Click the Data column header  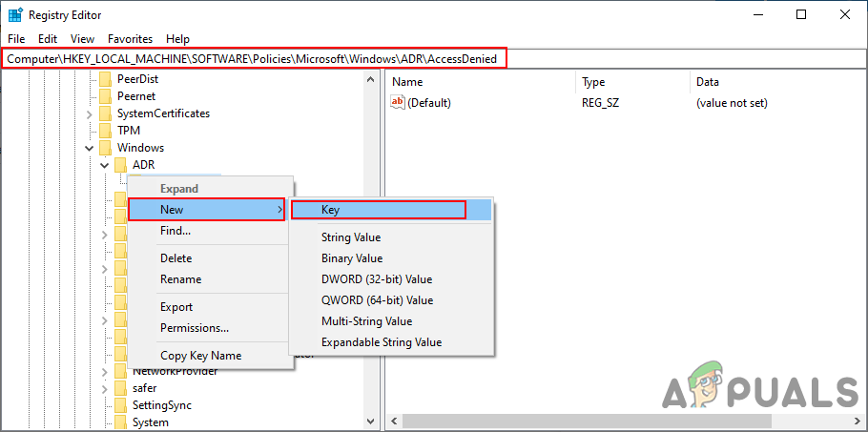[x=778, y=82]
